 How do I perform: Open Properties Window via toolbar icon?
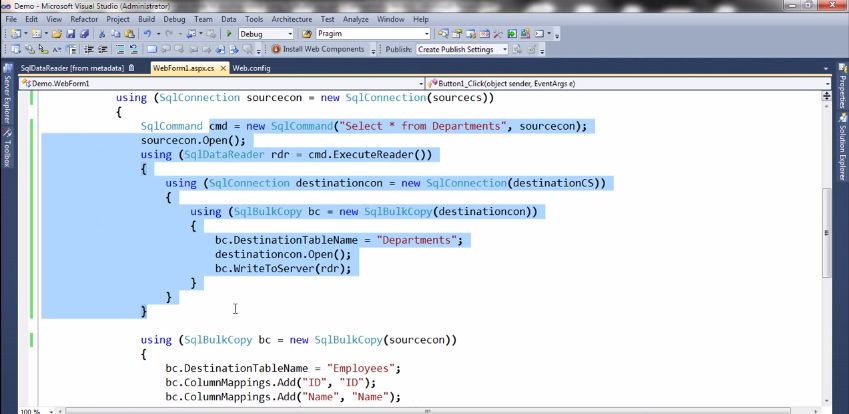tap(457, 34)
